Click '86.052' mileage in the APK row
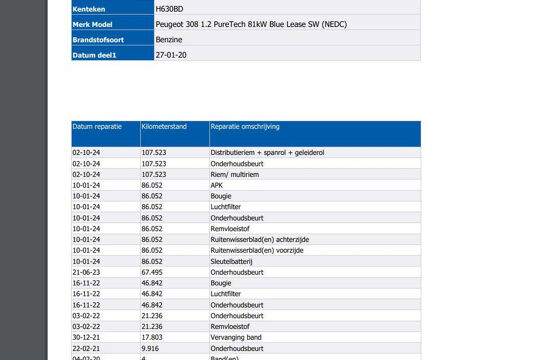The image size is (540, 360). (152, 185)
